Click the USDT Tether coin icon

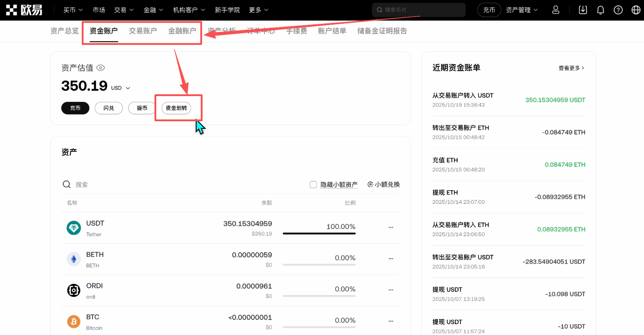click(x=74, y=227)
